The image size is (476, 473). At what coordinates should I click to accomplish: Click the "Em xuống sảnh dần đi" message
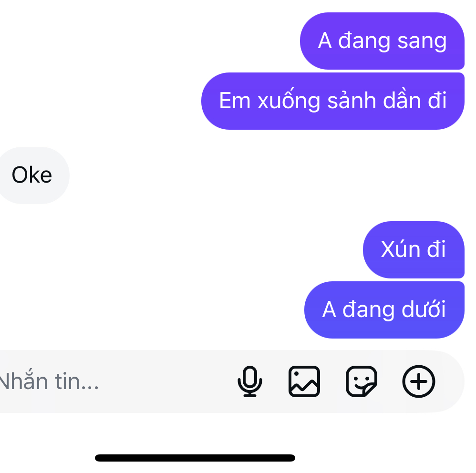pos(332,101)
